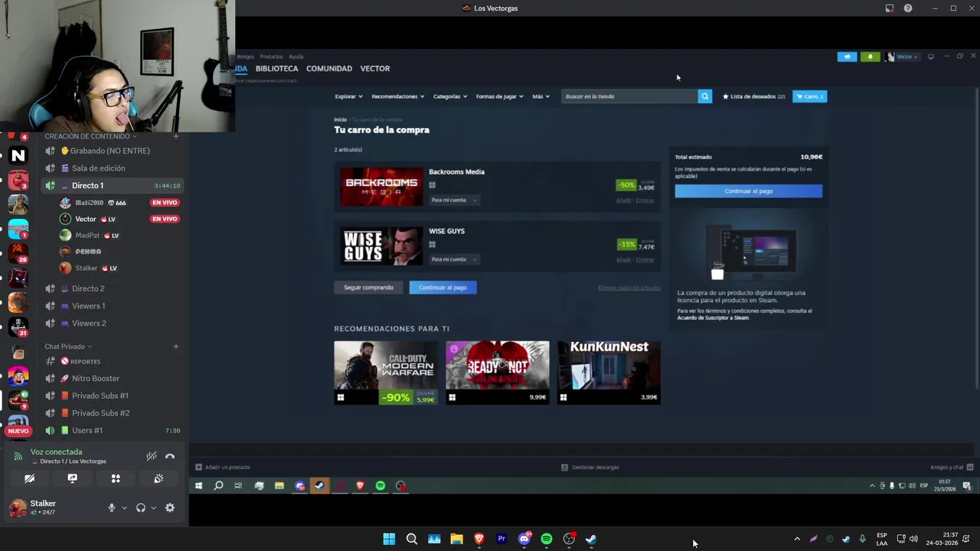Open the Amigos menu
This screenshot has width=980, height=551.
click(x=245, y=57)
